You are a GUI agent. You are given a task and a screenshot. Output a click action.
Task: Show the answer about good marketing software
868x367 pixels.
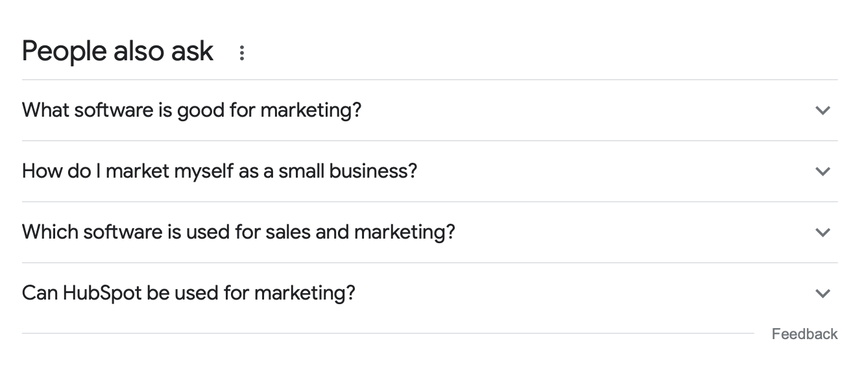[x=428, y=110]
